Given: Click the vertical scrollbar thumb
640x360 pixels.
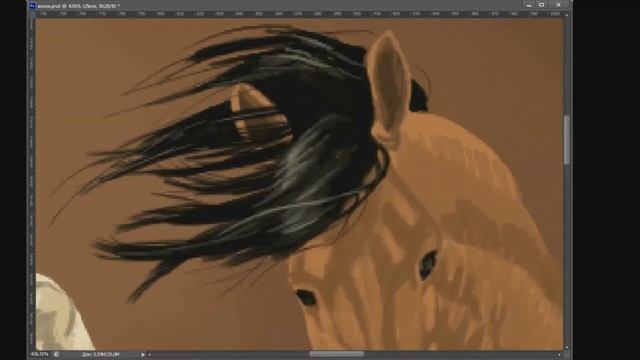Looking at the screenshot, I should click(x=567, y=140).
